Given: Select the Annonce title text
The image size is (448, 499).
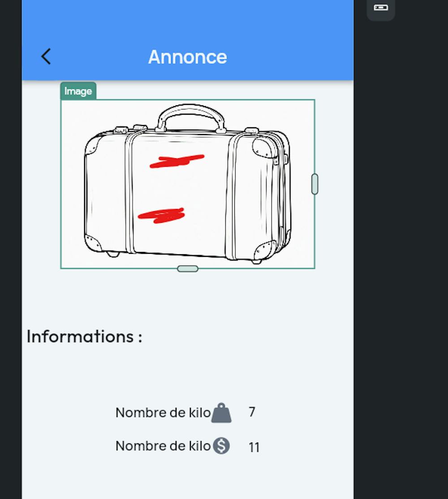Looking at the screenshot, I should [x=188, y=57].
